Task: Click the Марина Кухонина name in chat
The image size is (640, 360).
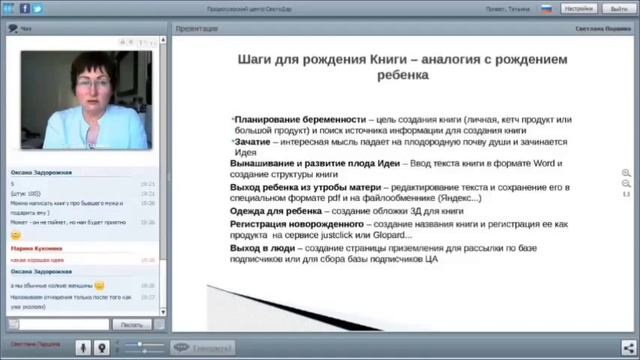Action: 36,248
